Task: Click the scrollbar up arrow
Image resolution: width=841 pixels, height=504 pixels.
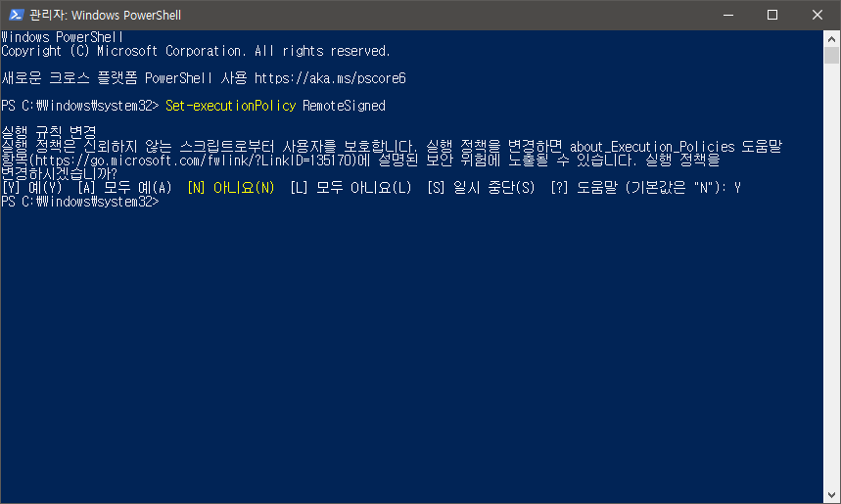Action: (832, 38)
